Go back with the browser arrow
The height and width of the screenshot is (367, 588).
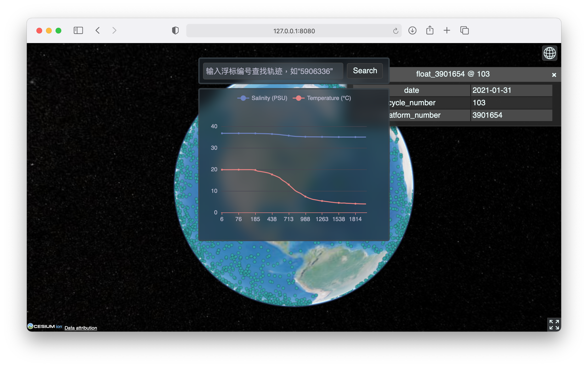(98, 31)
